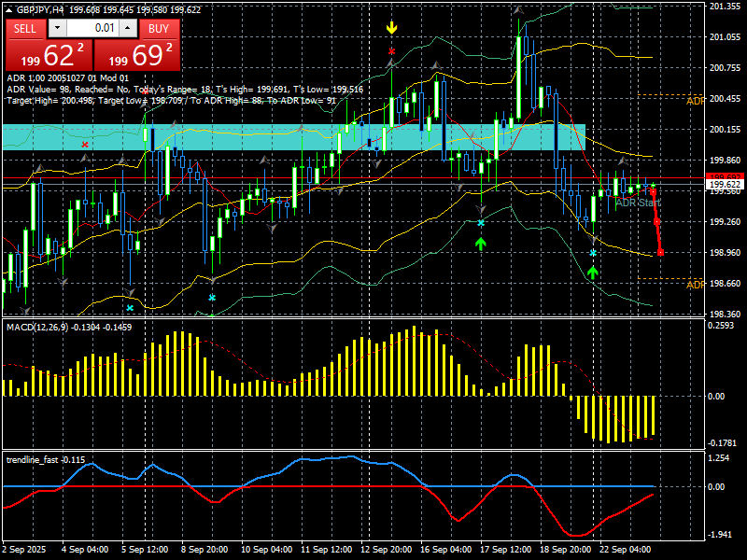Click the 198.360 price axis label
The width and height of the screenshot is (747, 560).
(x=726, y=314)
